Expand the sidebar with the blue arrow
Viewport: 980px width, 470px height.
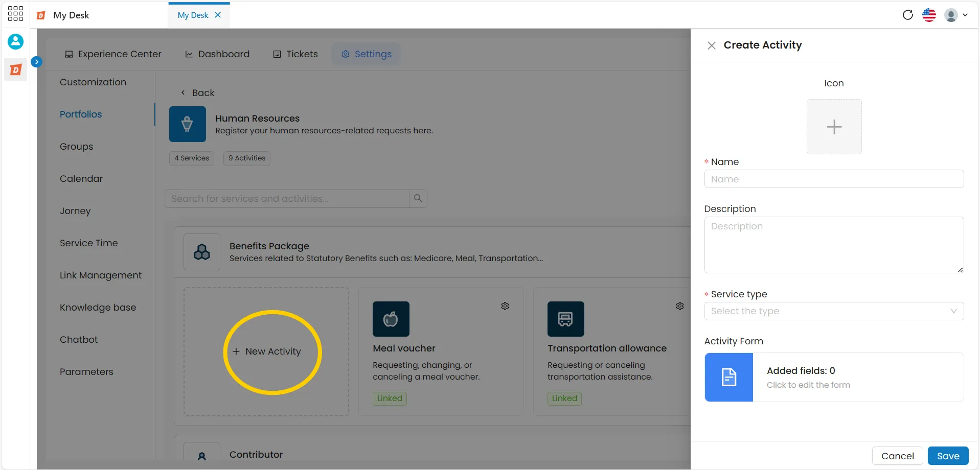36,62
